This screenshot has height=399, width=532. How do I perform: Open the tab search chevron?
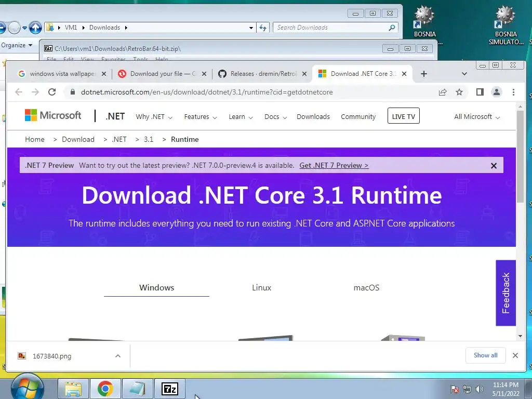pos(464,74)
